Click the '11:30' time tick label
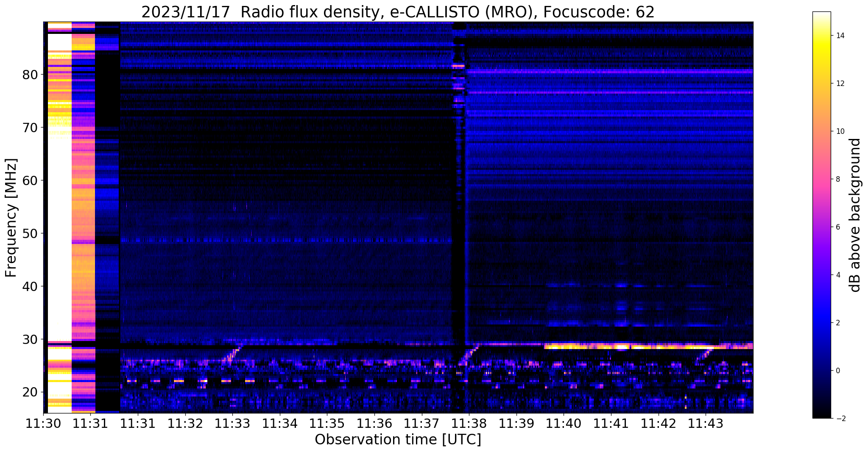This screenshot has width=868, height=452. pos(43,424)
